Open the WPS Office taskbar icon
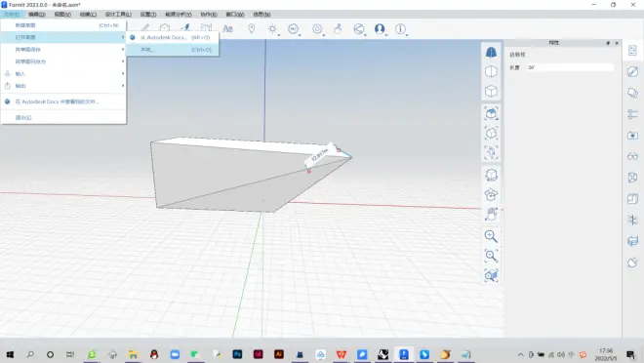The image size is (644, 363). (x=341, y=354)
